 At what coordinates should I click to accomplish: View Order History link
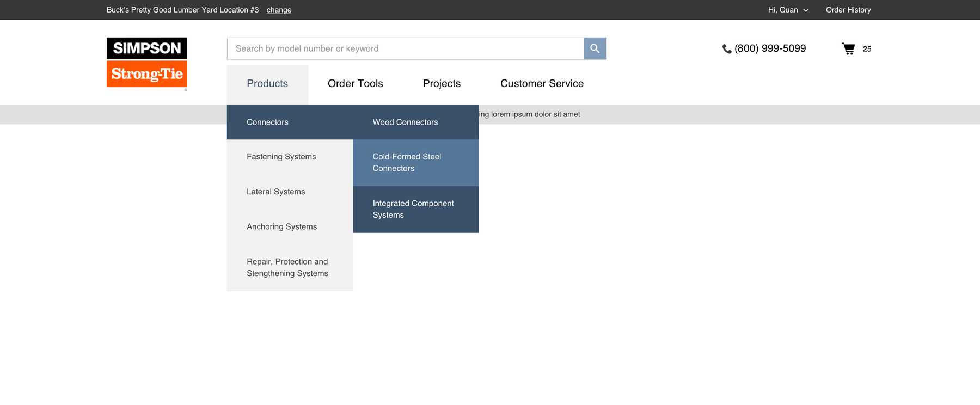click(x=848, y=10)
